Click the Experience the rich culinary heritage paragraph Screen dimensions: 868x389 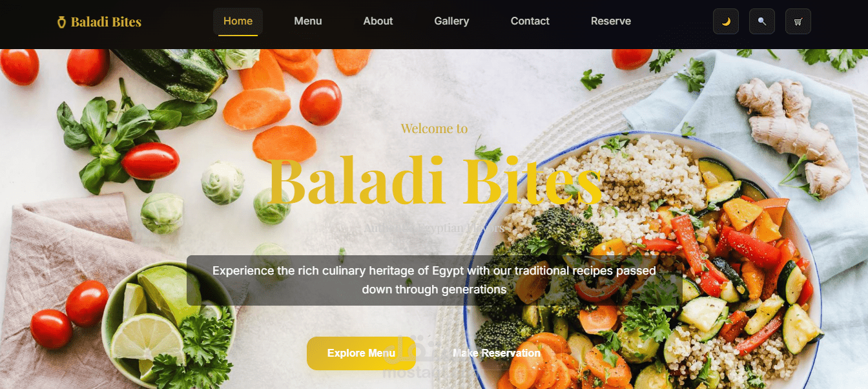pyautogui.click(x=434, y=280)
